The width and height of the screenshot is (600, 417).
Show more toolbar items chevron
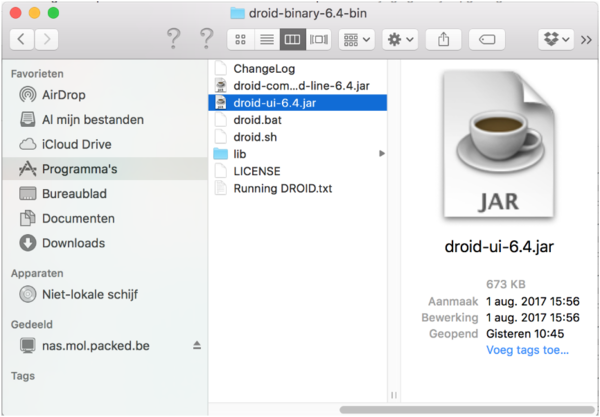click(x=586, y=39)
